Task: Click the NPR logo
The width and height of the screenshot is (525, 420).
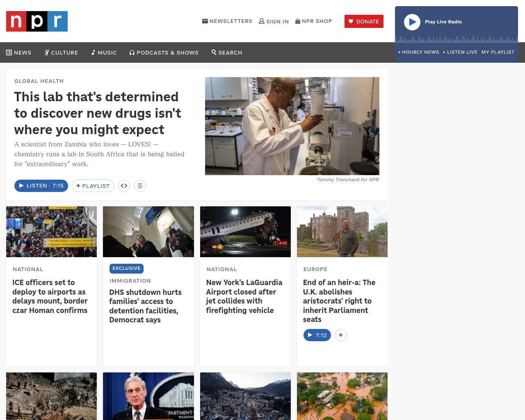Action: click(37, 21)
